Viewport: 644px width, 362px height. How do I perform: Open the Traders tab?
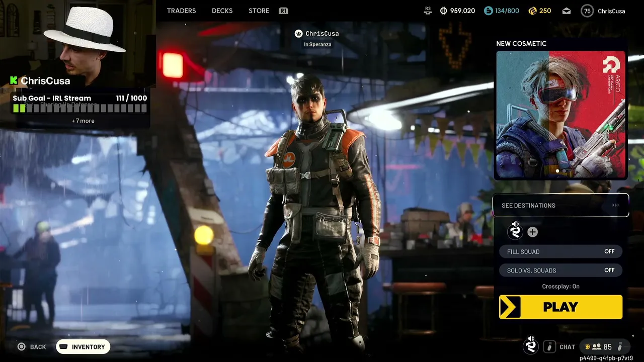click(181, 11)
